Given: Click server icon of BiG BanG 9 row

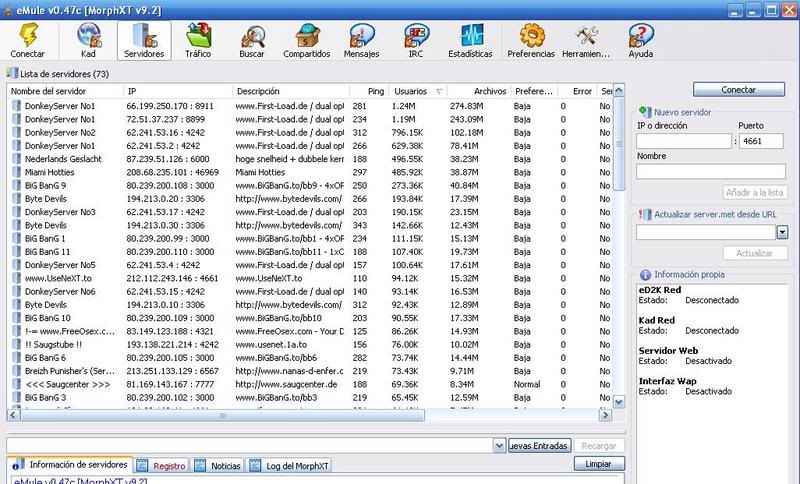Looking at the screenshot, I should point(16,186).
